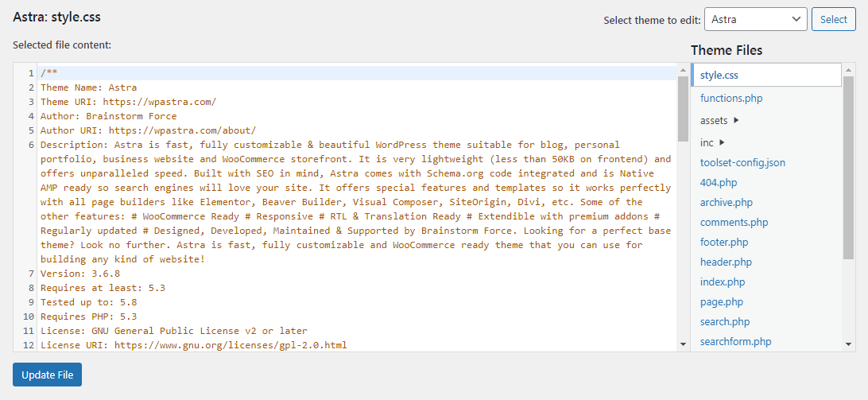Open functions.php from Theme Files
The image size is (868, 400).
(730, 98)
